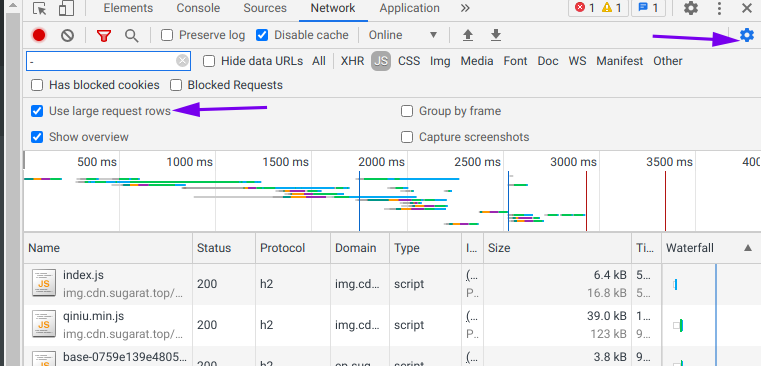761x366 pixels.
Task: Filter requests by Font
Action: click(515, 61)
